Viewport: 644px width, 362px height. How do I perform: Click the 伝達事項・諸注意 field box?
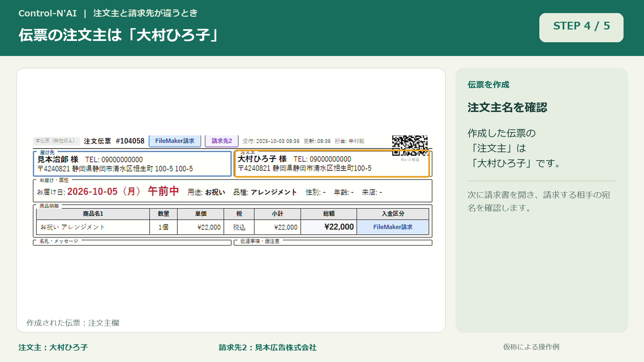[x=333, y=242]
